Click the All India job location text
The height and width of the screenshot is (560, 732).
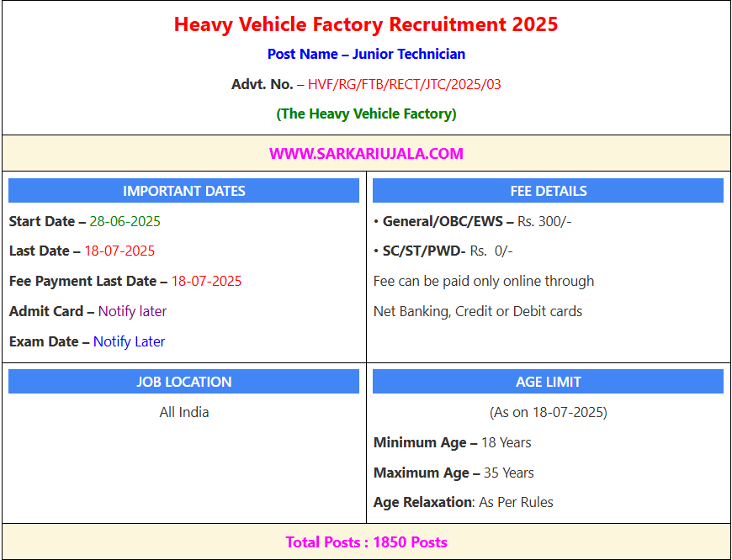[184, 412]
